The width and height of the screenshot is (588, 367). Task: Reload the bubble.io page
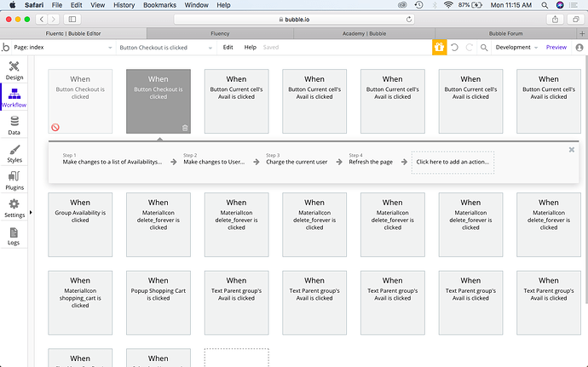409,19
